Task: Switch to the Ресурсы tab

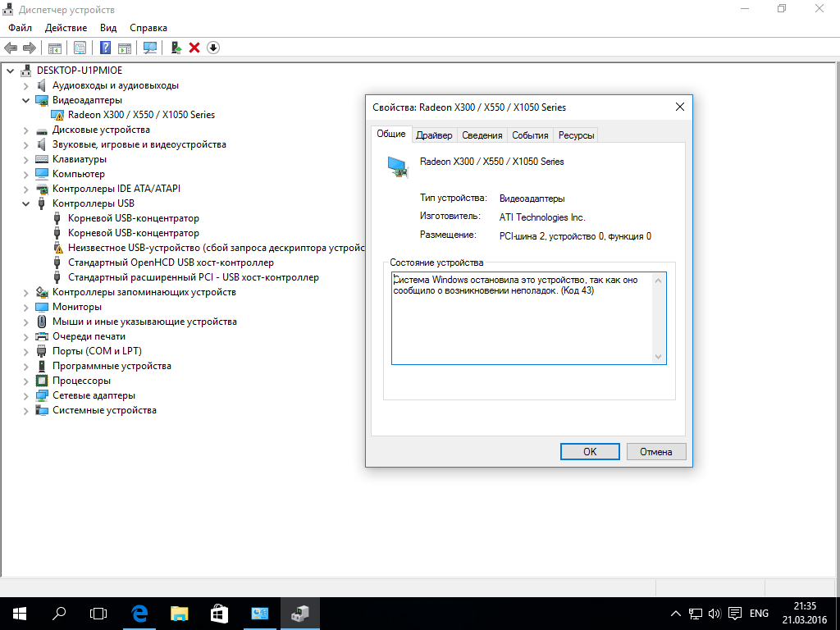Action: (x=576, y=135)
